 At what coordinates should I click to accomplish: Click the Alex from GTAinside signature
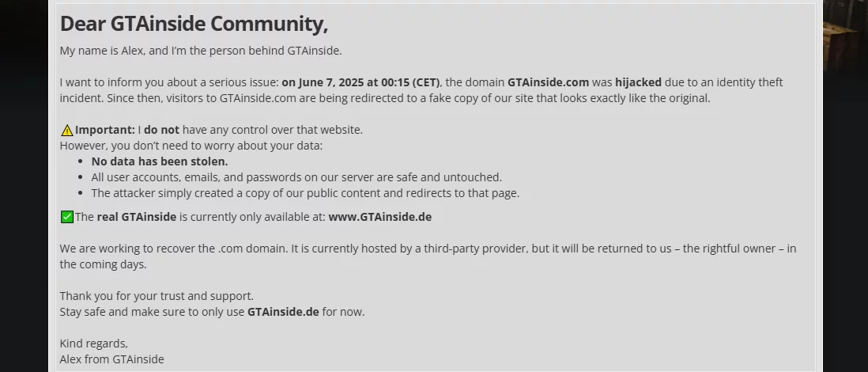pyautogui.click(x=111, y=359)
